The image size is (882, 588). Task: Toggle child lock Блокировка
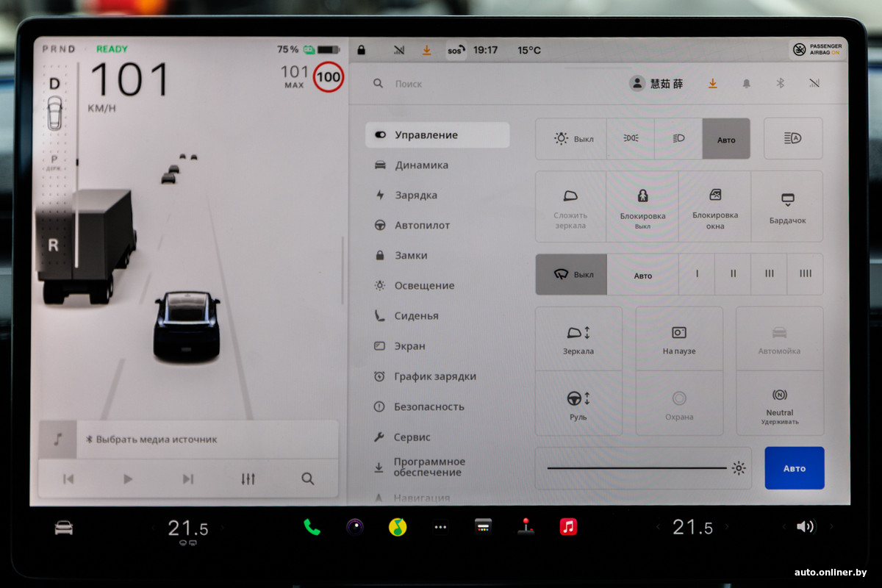point(642,207)
